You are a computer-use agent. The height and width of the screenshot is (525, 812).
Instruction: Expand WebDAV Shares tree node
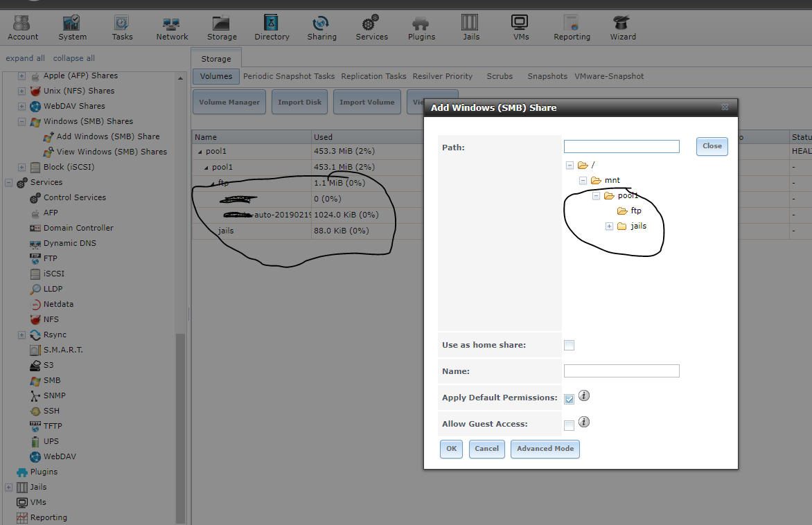[21, 106]
